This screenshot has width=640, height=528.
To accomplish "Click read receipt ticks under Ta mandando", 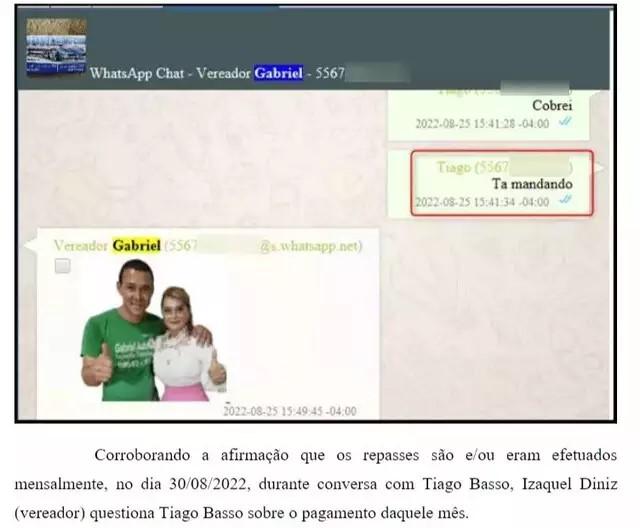I will [x=565, y=201].
